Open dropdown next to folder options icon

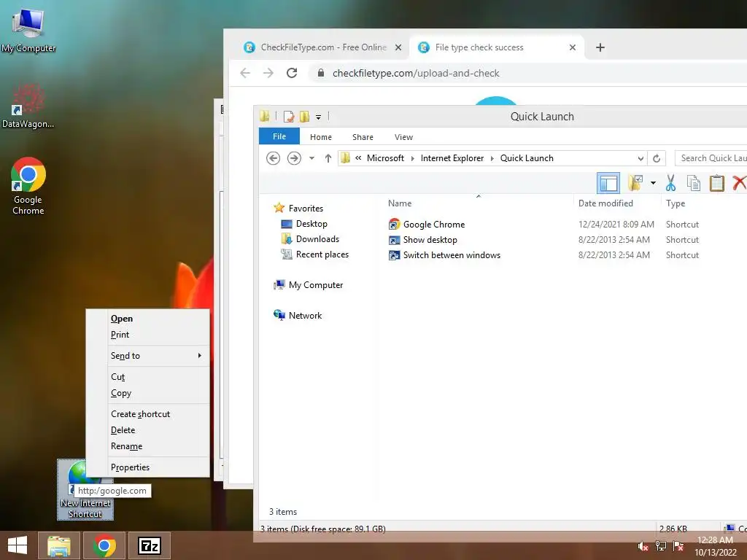[x=653, y=183]
